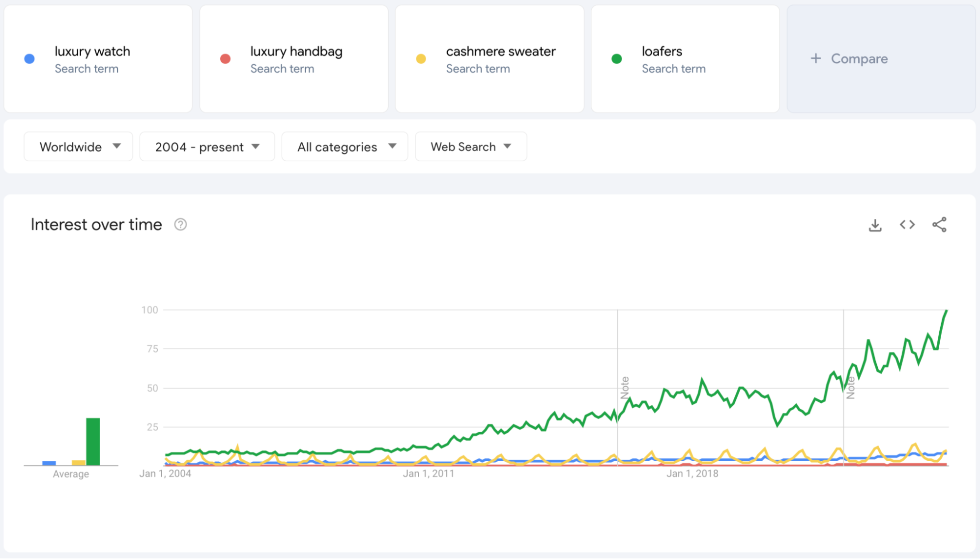
Task: Click the second Note marker near 2022
Action: pos(851,388)
